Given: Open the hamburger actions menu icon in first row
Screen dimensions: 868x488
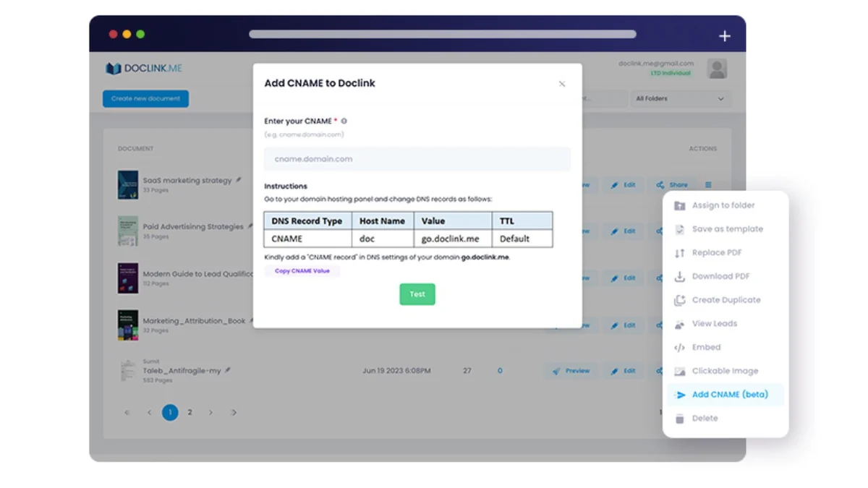Looking at the screenshot, I should (x=709, y=185).
